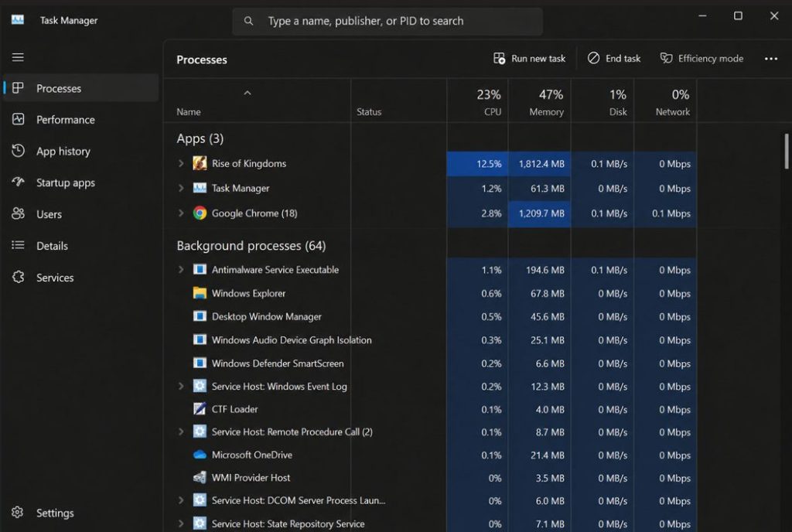Sort by the CPU column header

477,102
